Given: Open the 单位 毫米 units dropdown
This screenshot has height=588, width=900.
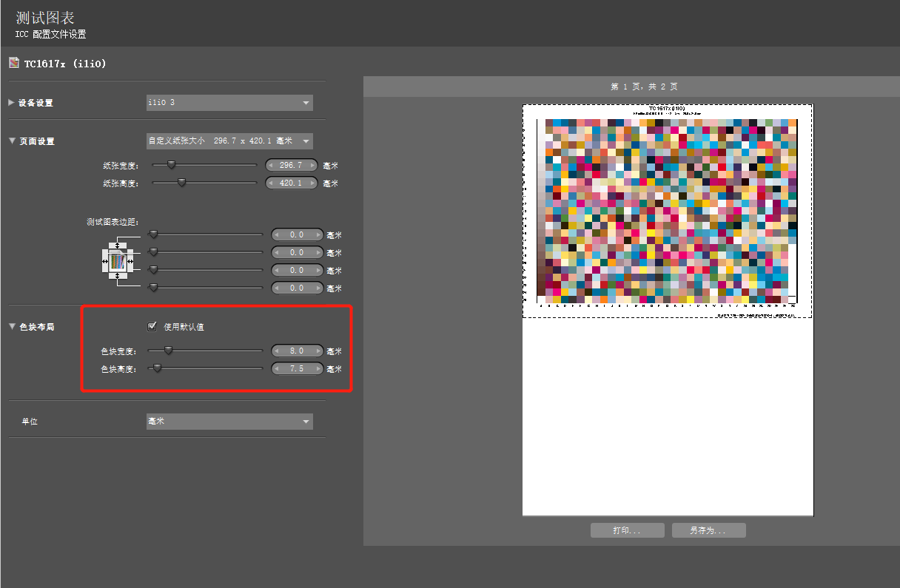Looking at the screenshot, I should [229, 422].
